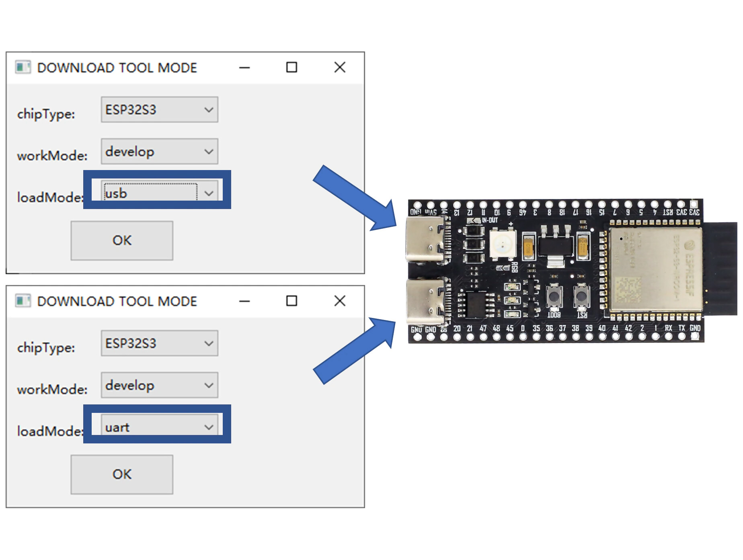
Task: Maximize the bottom DOWNLOAD TOOL MODE window
Action: click(x=292, y=300)
